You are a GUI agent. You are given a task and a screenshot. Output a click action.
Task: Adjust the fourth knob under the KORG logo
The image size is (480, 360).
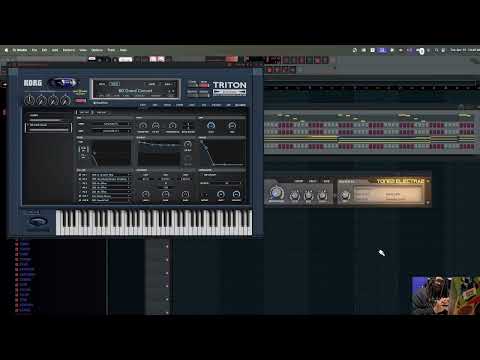click(x=66, y=100)
